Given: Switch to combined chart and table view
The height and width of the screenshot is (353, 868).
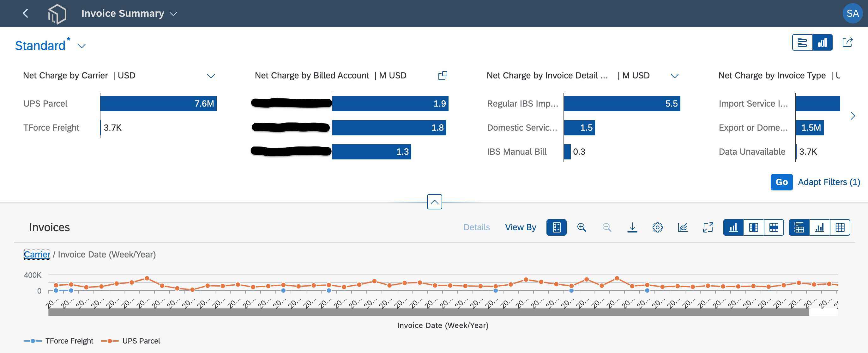Looking at the screenshot, I should pos(799,227).
